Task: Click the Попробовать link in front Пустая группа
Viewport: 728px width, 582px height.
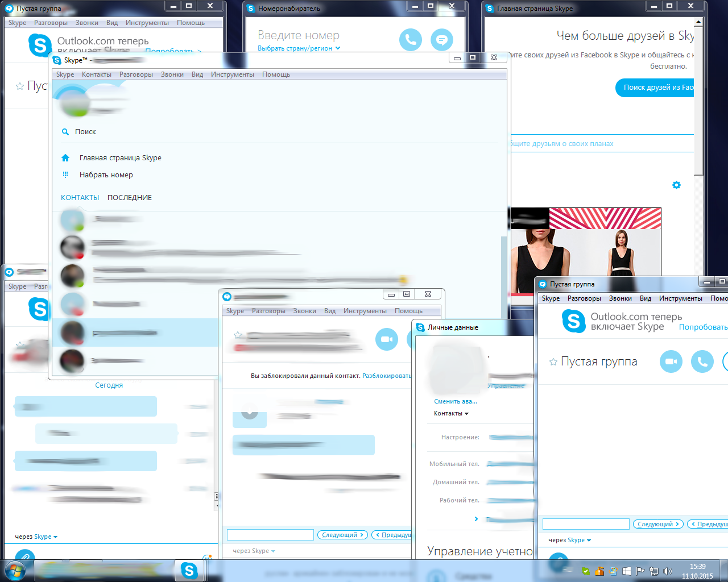Action: [703, 327]
